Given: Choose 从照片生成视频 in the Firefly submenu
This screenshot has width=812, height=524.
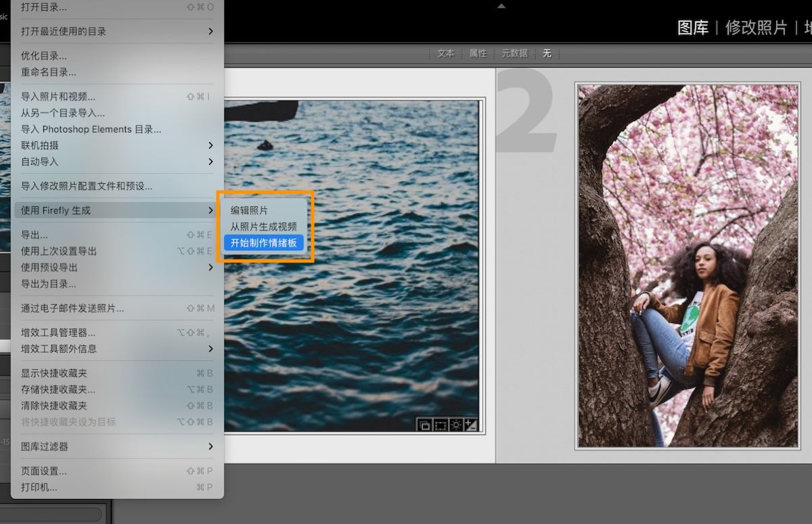Looking at the screenshot, I should [265, 227].
